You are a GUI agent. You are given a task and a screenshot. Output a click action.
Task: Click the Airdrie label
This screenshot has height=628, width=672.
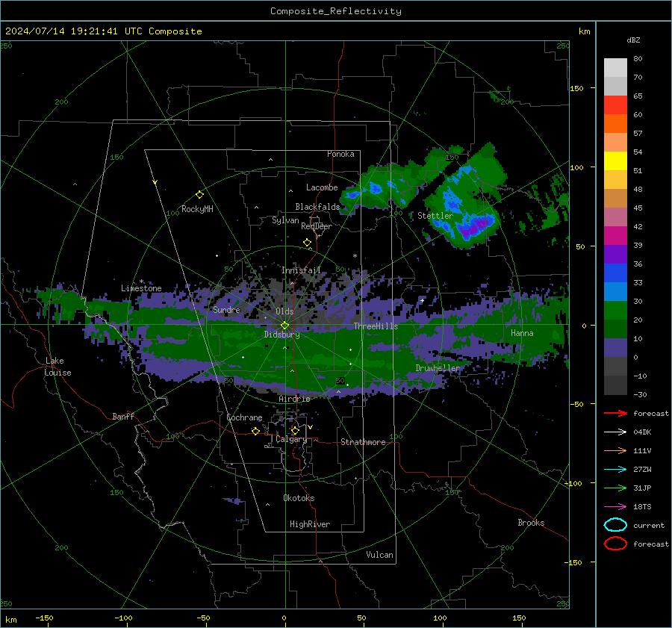tap(294, 399)
